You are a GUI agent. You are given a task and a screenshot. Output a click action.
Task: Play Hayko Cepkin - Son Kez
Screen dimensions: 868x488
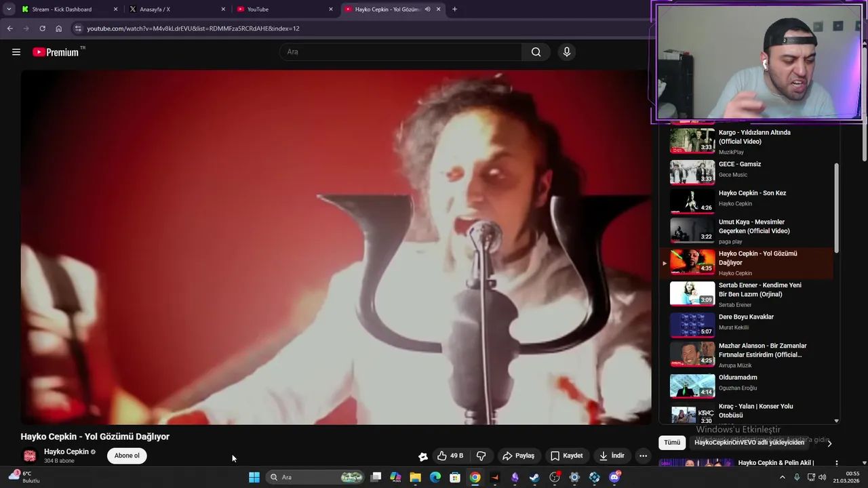point(746,201)
